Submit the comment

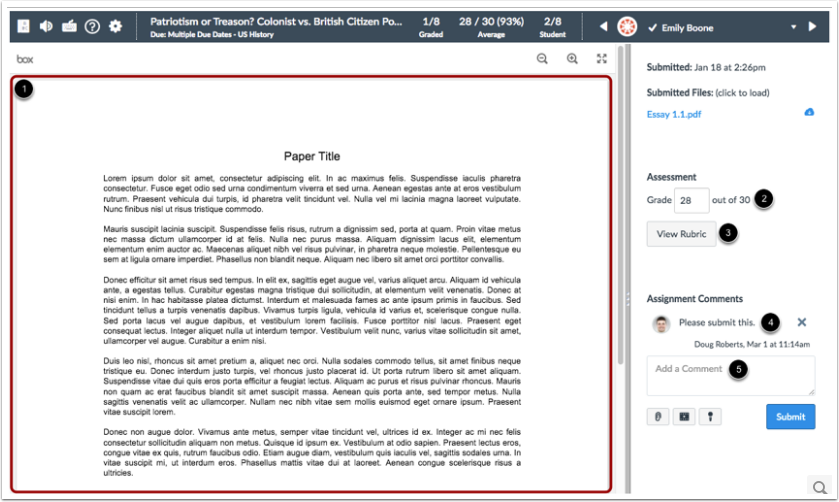tap(790, 417)
